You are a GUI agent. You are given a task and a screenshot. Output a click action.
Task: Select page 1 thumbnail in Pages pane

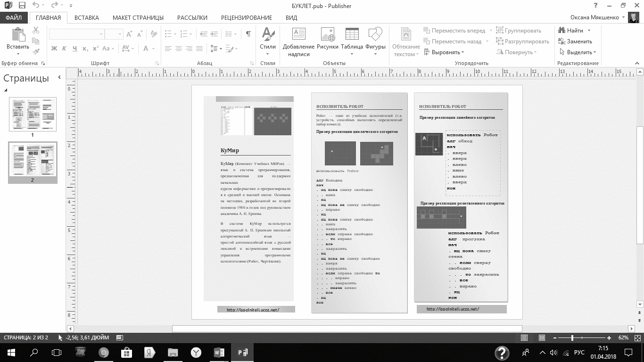pos(33,114)
